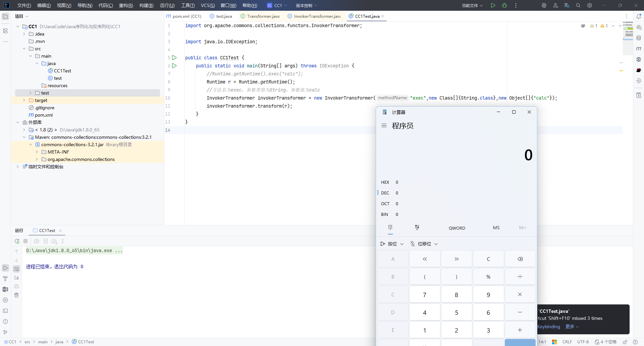Viewport: 644px width, 346px height.
Task: Run the current file with the green Run button
Action: [x=493, y=5]
